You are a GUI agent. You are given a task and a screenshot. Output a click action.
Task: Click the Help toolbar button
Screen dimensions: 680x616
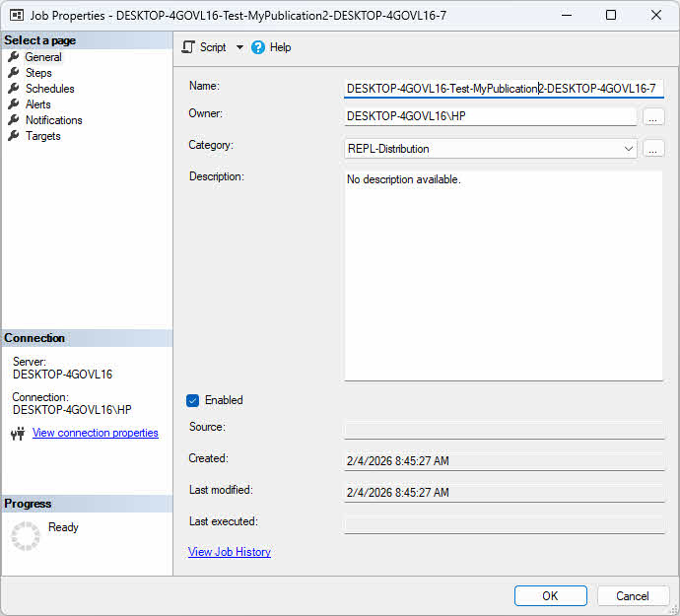click(x=271, y=47)
